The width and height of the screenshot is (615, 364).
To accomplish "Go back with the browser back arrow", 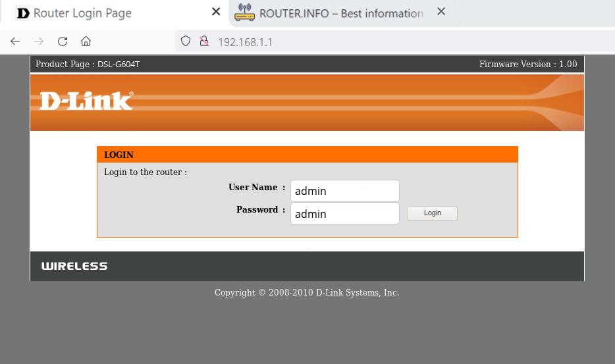I will 15,41.
